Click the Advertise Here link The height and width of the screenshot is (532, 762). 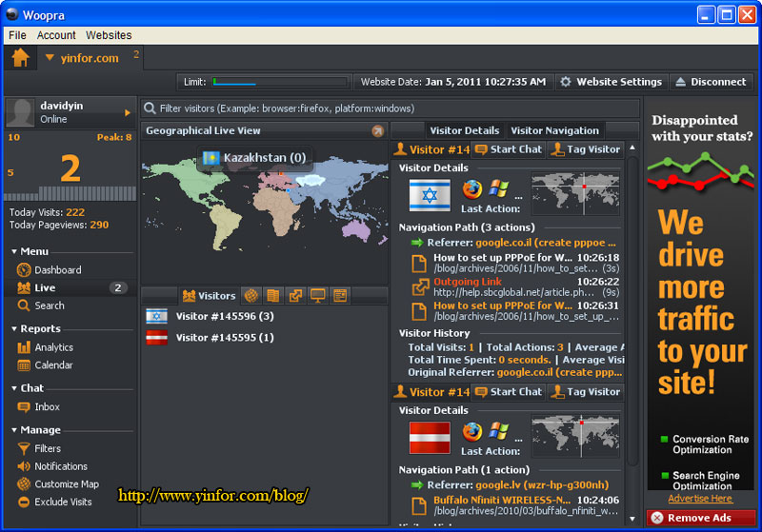pos(700,499)
